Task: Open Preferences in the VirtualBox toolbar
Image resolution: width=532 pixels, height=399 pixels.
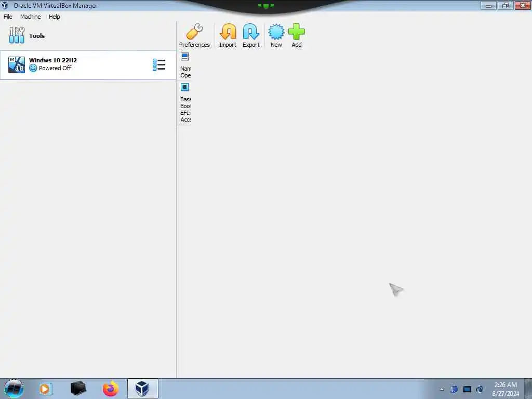Action: (x=194, y=35)
